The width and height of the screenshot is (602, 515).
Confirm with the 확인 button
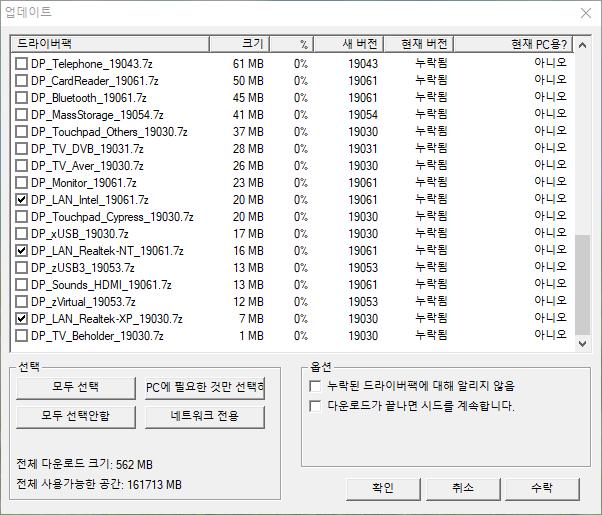point(383,488)
